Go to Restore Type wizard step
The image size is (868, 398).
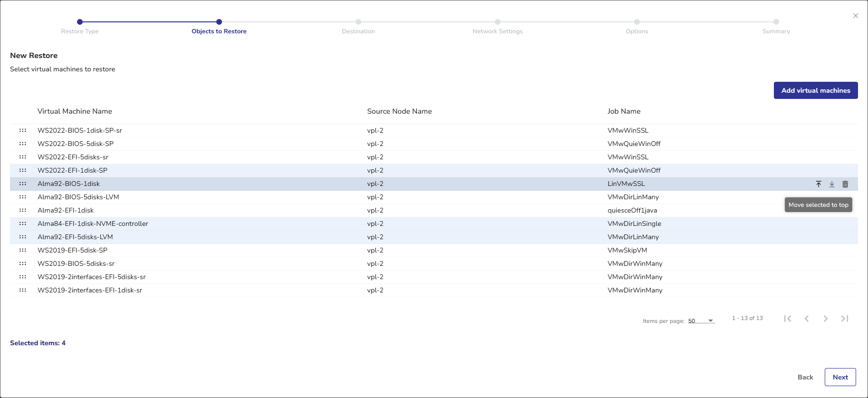coord(80,22)
